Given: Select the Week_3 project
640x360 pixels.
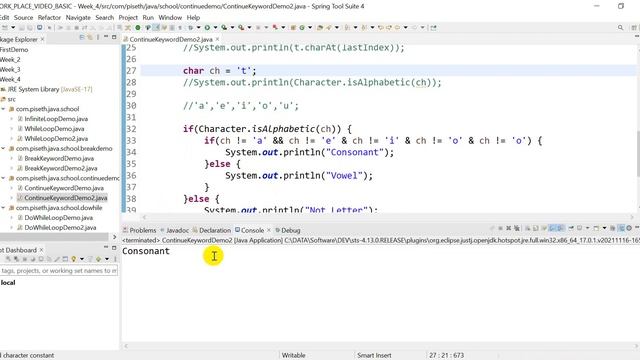Looking at the screenshot, I should [10, 69].
